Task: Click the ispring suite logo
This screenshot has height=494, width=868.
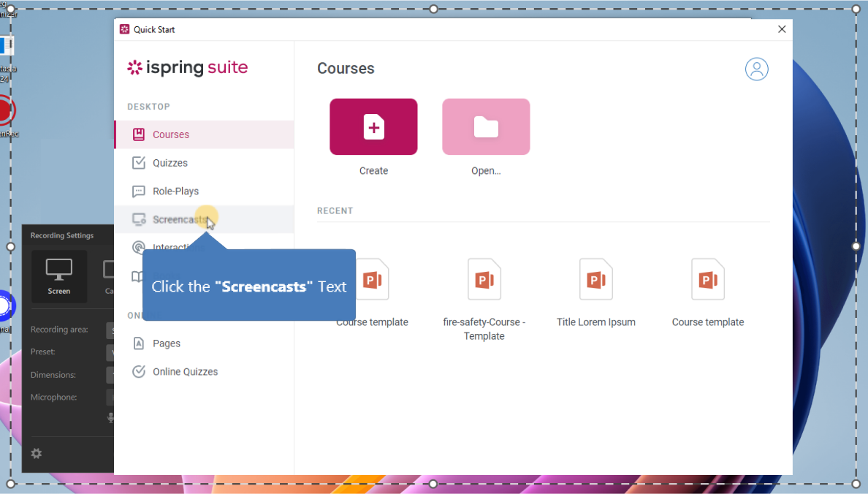Action: coord(187,67)
